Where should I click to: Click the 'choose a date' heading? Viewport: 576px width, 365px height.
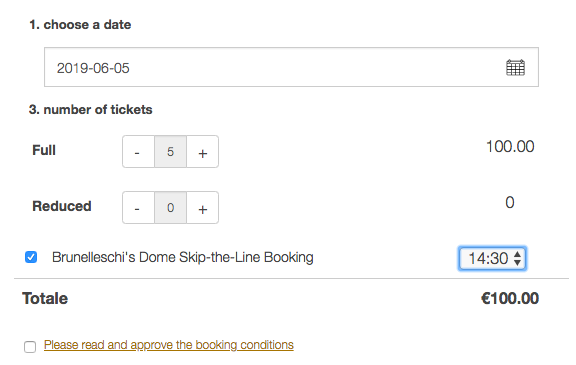80,25
